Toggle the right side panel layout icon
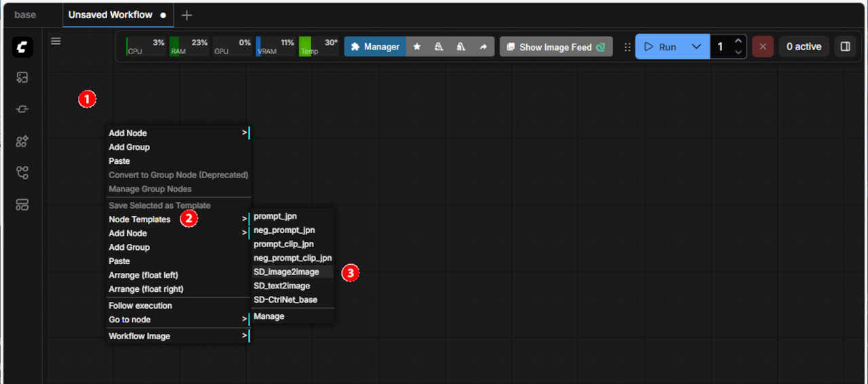The height and width of the screenshot is (384, 868). click(x=845, y=47)
